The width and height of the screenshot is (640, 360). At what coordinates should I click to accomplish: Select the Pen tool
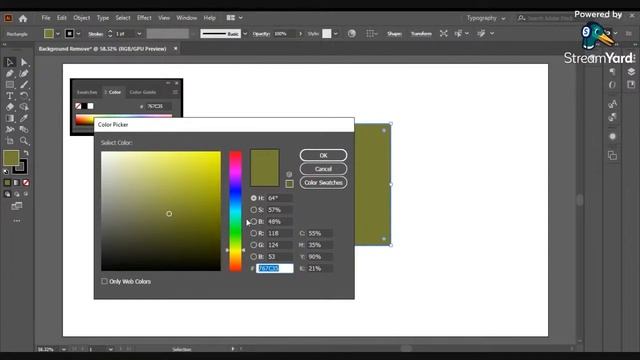[x=10, y=73]
